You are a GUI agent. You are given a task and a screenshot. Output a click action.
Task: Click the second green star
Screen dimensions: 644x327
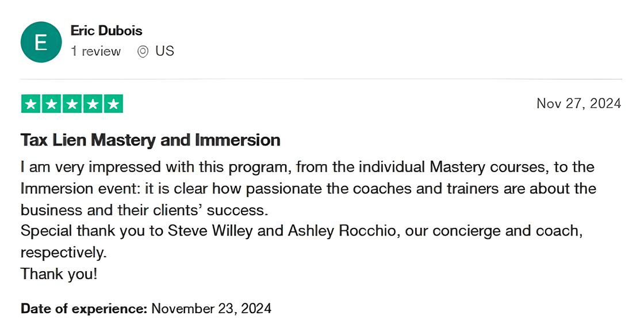pos(51,104)
